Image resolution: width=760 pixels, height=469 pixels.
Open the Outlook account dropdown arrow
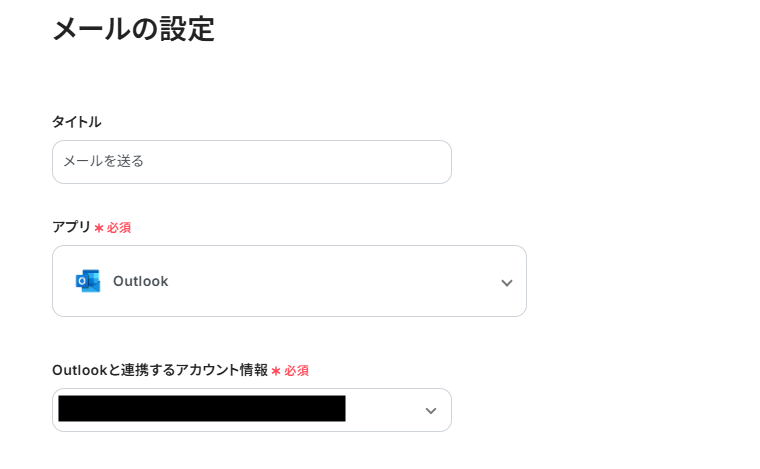[x=431, y=411]
